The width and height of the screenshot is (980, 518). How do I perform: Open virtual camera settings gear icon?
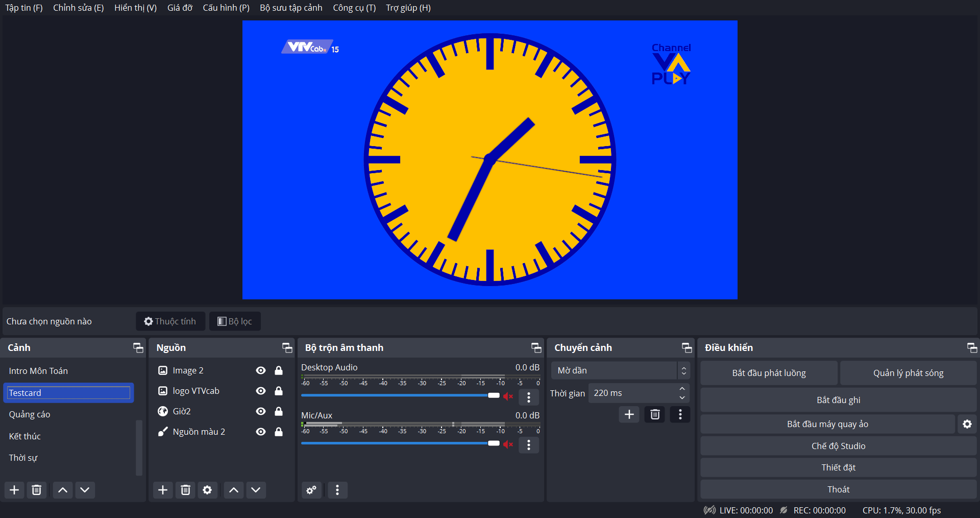click(967, 424)
